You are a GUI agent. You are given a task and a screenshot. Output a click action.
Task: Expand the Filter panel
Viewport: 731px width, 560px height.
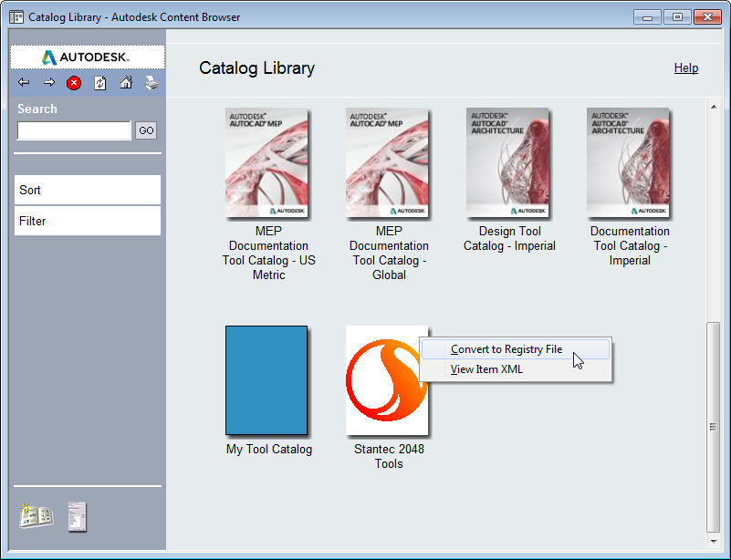click(88, 221)
